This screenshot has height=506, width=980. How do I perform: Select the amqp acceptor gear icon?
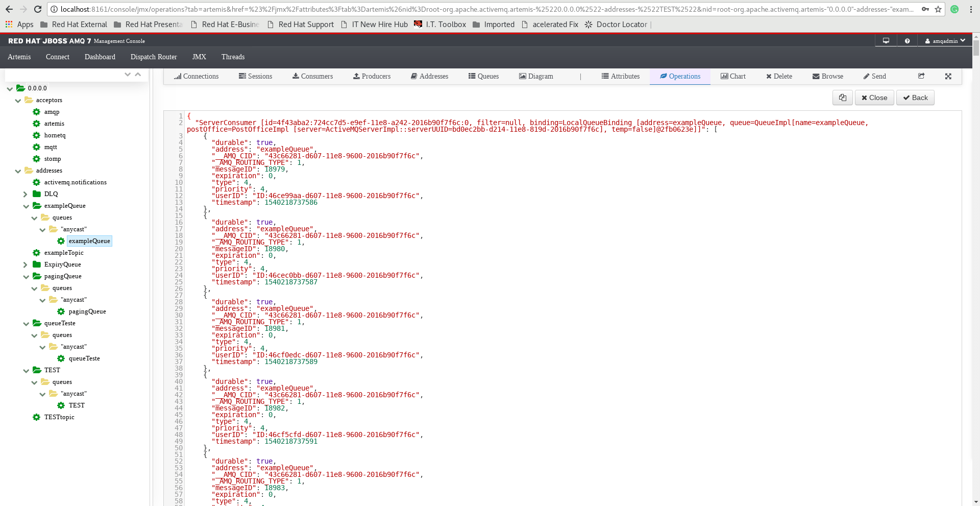tap(35, 112)
